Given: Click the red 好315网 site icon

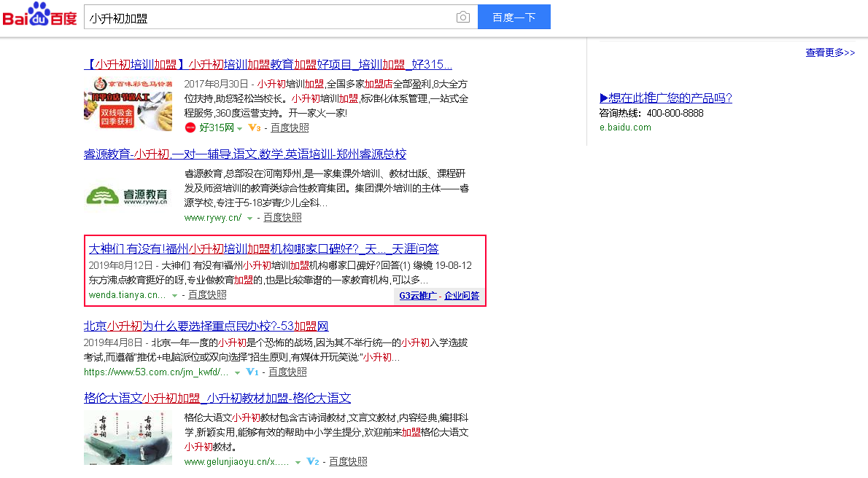Looking at the screenshot, I should click(190, 128).
